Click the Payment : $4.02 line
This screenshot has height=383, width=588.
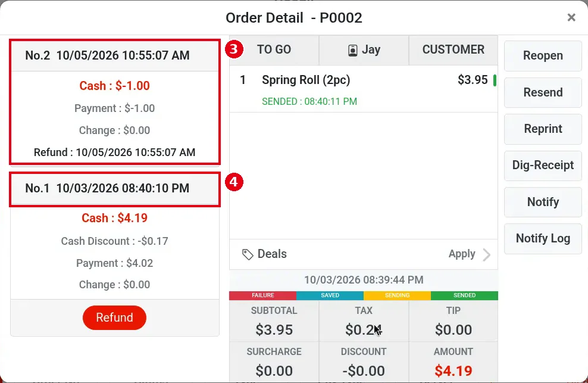pyautogui.click(x=114, y=263)
